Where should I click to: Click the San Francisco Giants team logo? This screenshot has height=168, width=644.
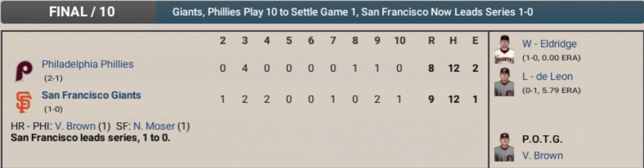tap(24, 102)
